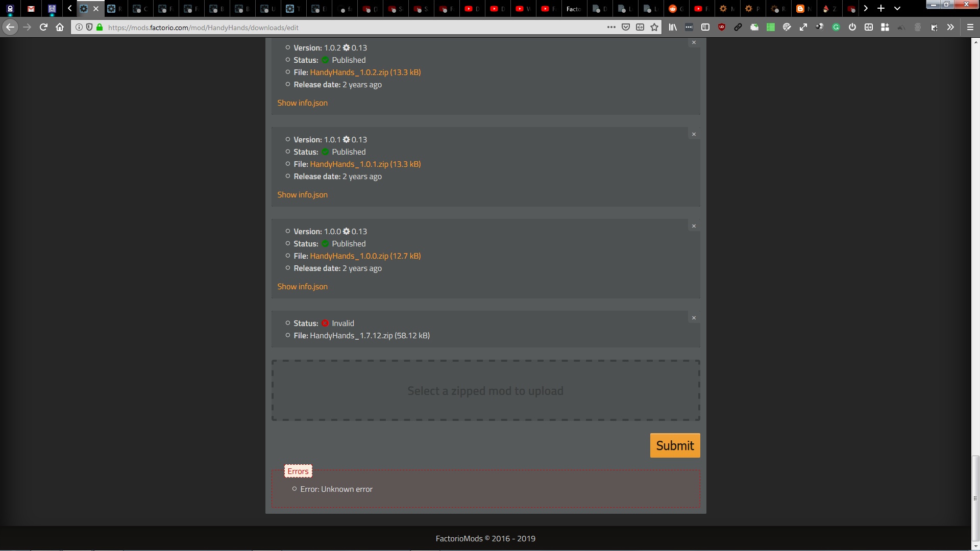980x551 pixels.
Task: Delete version 1.0.1 release entry
Action: coord(694,134)
